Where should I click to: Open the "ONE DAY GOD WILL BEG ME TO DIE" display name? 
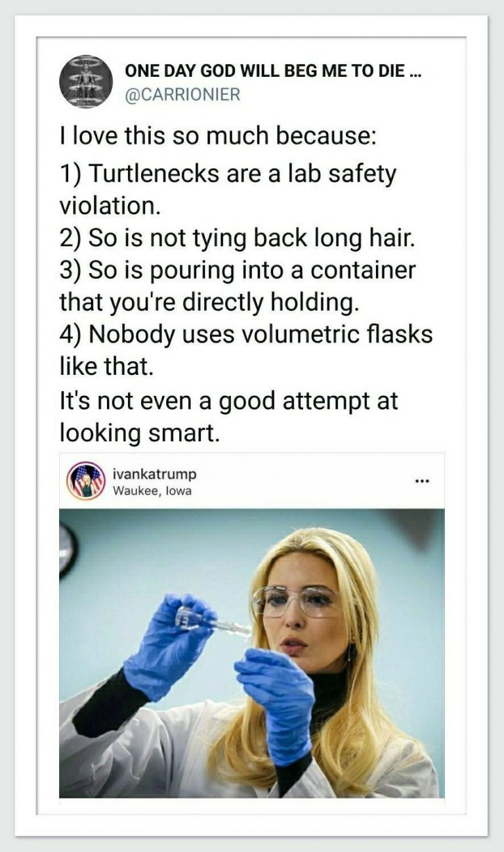pyautogui.click(x=274, y=72)
